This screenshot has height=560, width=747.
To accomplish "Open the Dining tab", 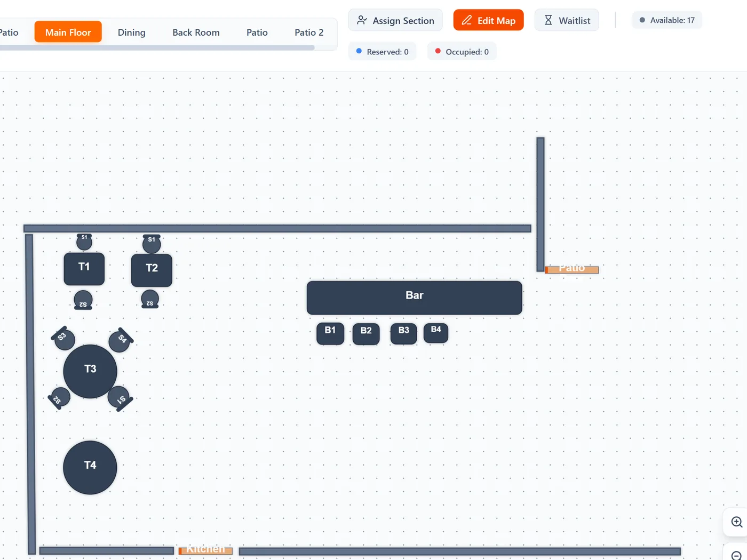I will pyautogui.click(x=131, y=32).
